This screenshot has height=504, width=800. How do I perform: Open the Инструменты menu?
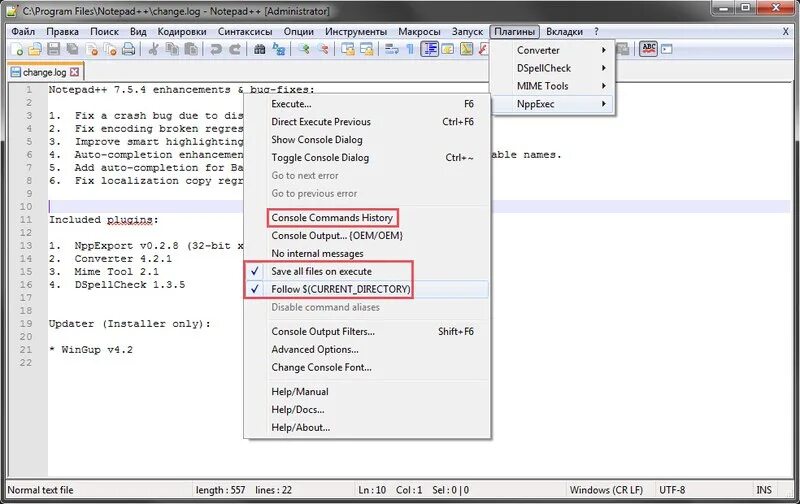pyautogui.click(x=356, y=32)
